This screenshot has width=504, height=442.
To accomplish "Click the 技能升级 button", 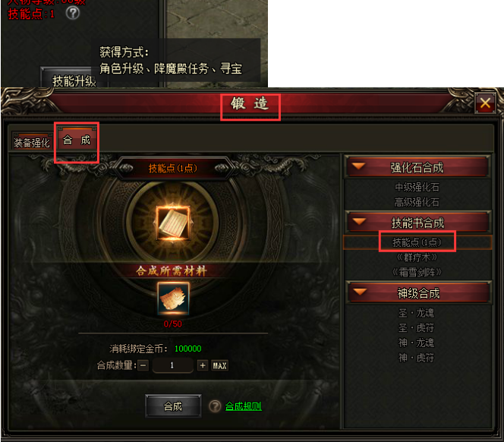I will (74, 81).
